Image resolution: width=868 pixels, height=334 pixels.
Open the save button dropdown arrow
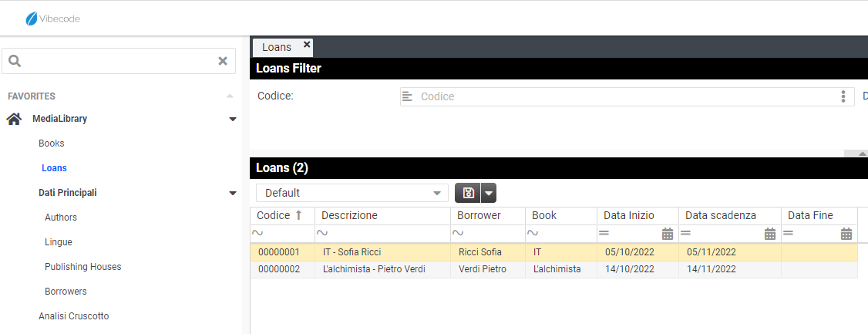tap(489, 193)
